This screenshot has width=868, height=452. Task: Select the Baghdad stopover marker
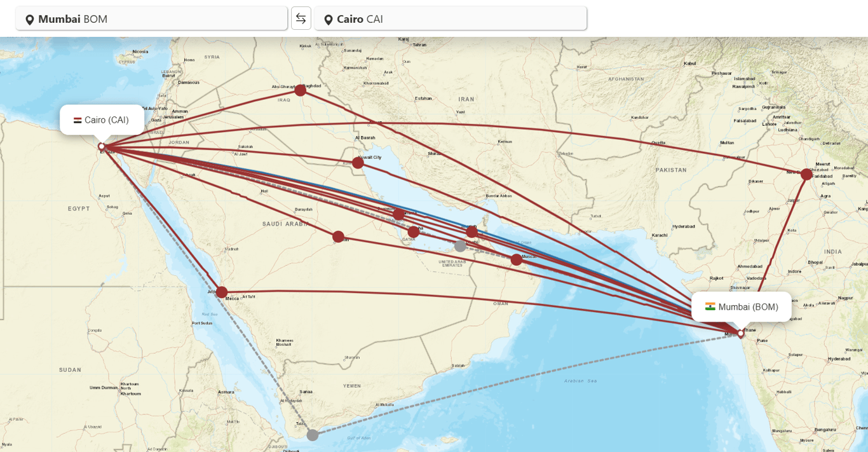(301, 90)
